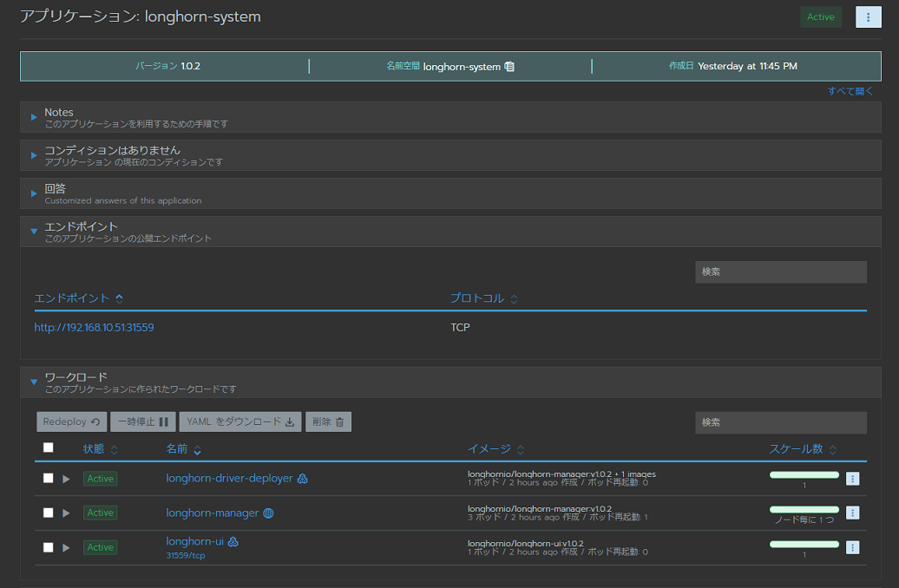899x588 pixels.
Task: Select all workloads with header checkbox
Action: point(49,448)
